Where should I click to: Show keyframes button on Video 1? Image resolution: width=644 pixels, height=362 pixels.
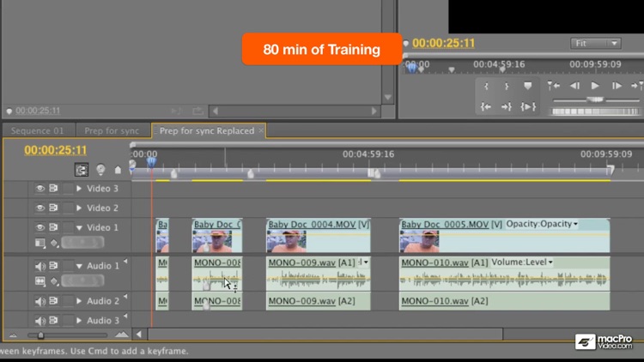click(x=54, y=243)
